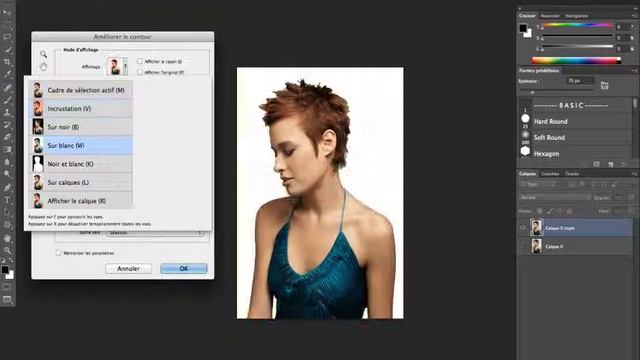Image resolution: width=640 pixels, height=360 pixels.
Task: Enable Afficher l'original checkbox
Action: (x=140, y=72)
